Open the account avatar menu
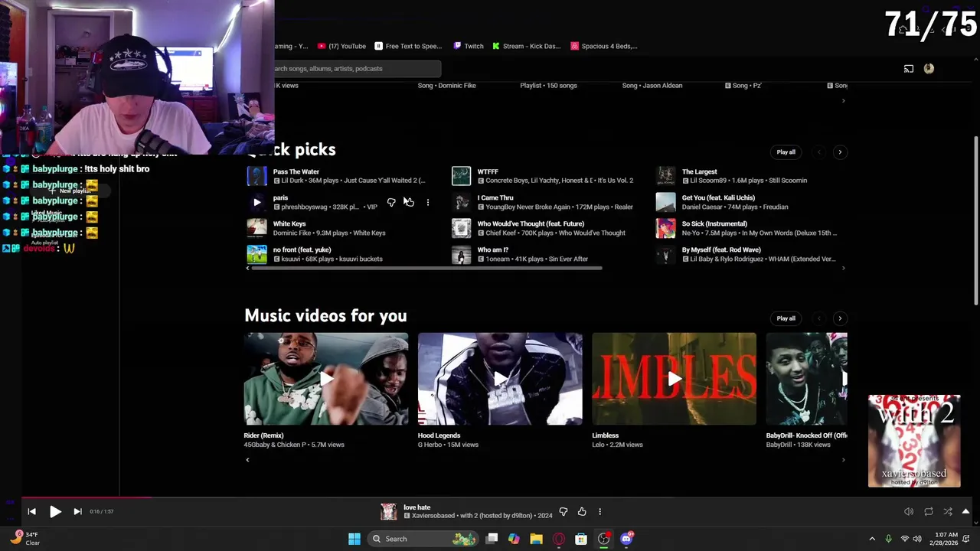Image resolution: width=980 pixels, height=551 pixels. point(929,69)
